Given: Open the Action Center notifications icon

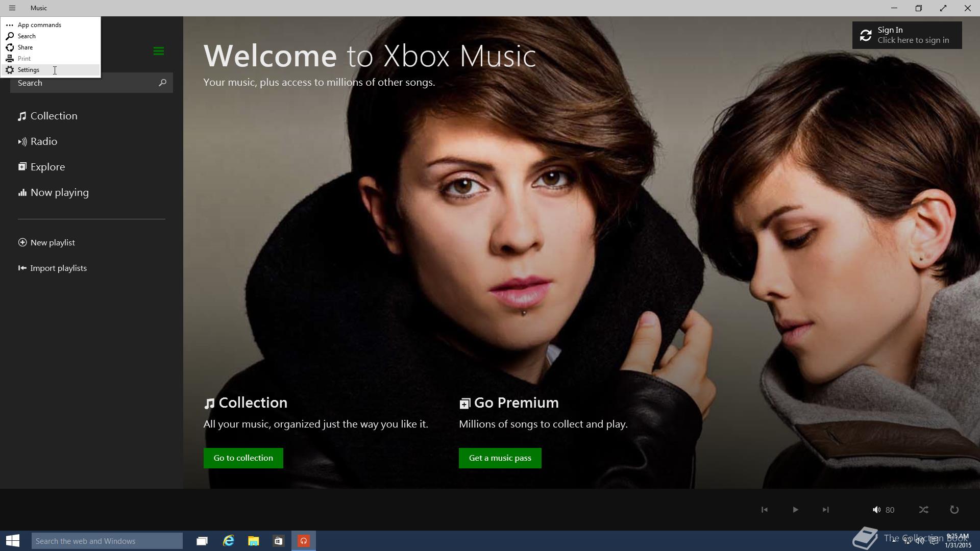Looking at the screenshot, I should 934,541.
